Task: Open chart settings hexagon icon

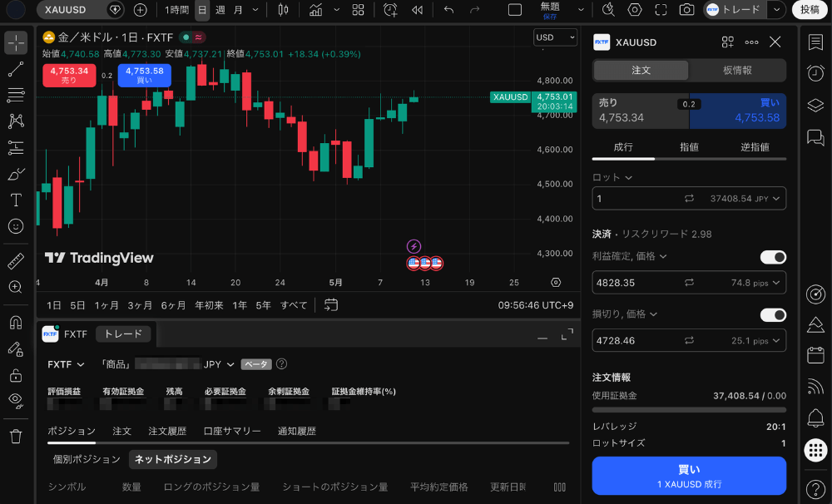Action: coord(635,9)
